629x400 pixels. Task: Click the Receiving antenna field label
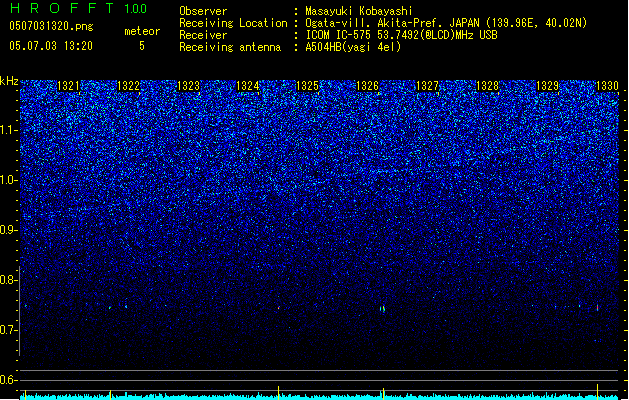tap(230, 47)
